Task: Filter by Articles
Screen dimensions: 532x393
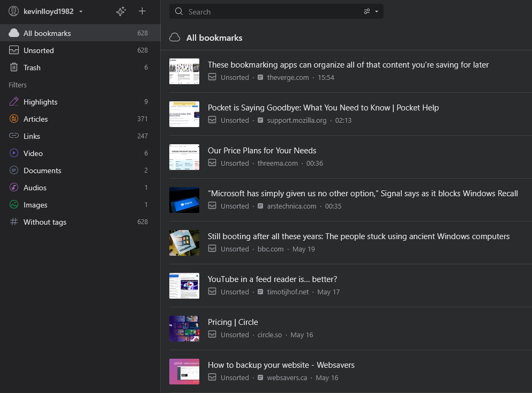Action: coord(80,119)
